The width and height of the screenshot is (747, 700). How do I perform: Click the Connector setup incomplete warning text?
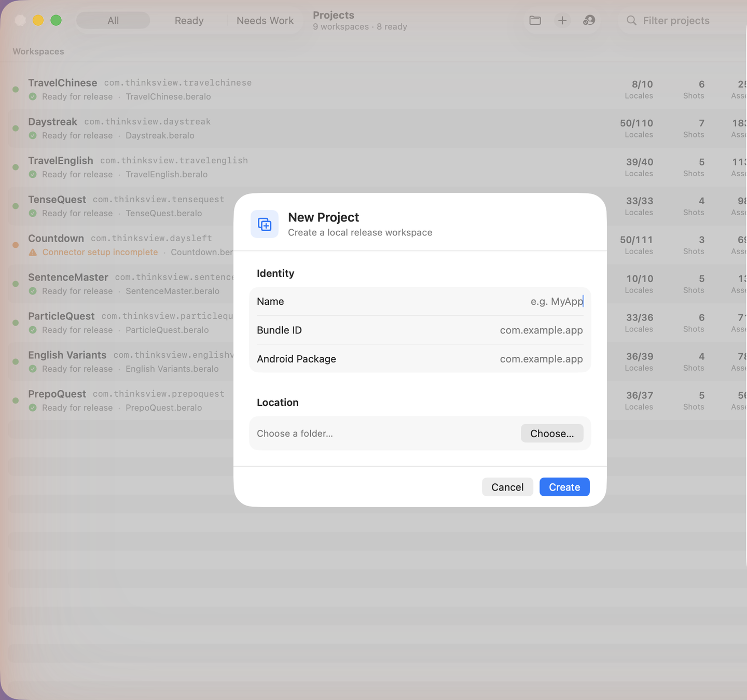100,252
